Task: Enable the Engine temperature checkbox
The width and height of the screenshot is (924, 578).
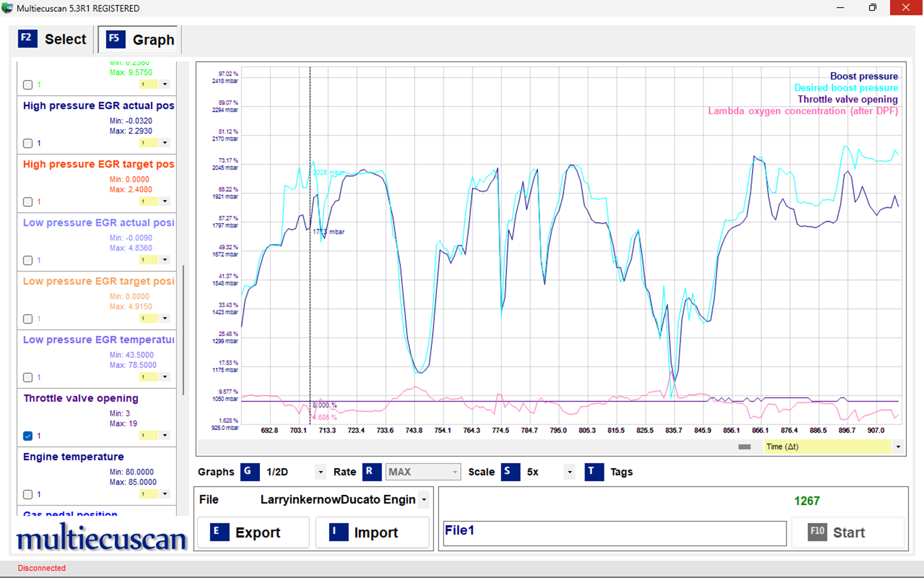Action: pyautogui.click(x=28, y=494)
